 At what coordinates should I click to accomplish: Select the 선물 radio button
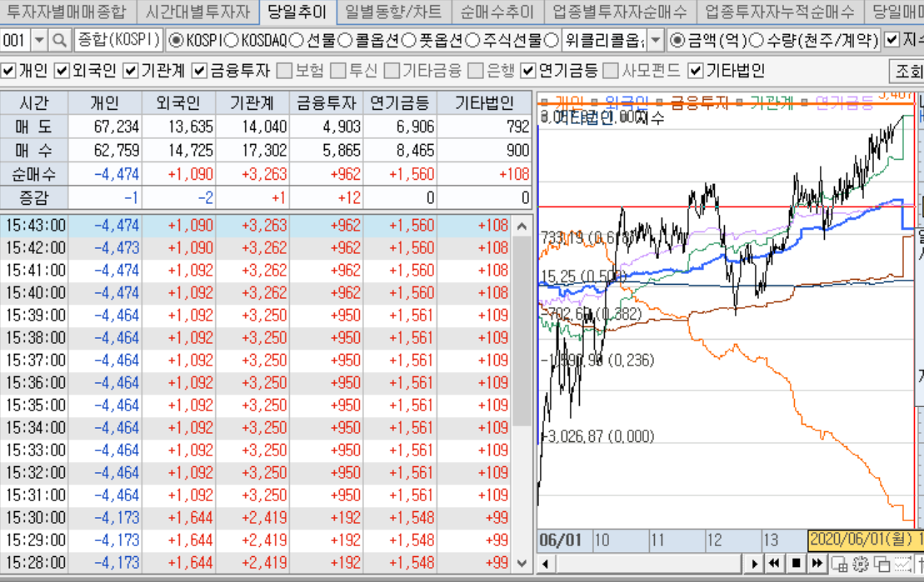pyautogui.click(x=297, y=40)
